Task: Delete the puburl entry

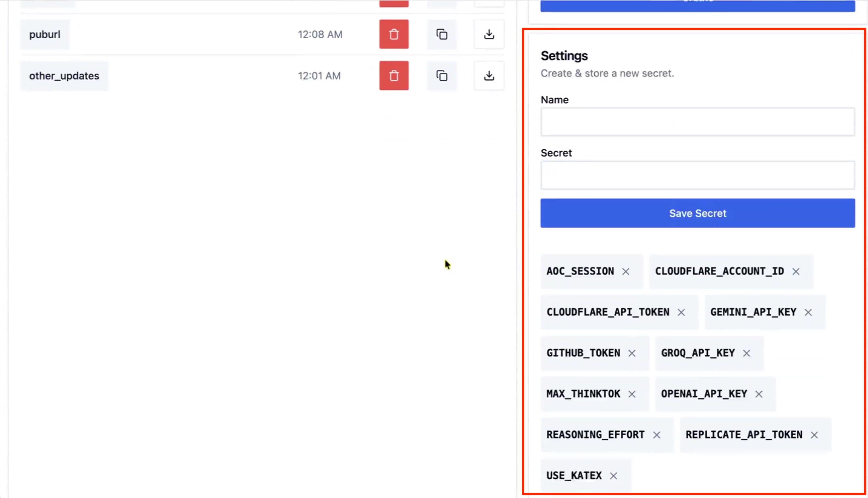Action: click(394, 34)
